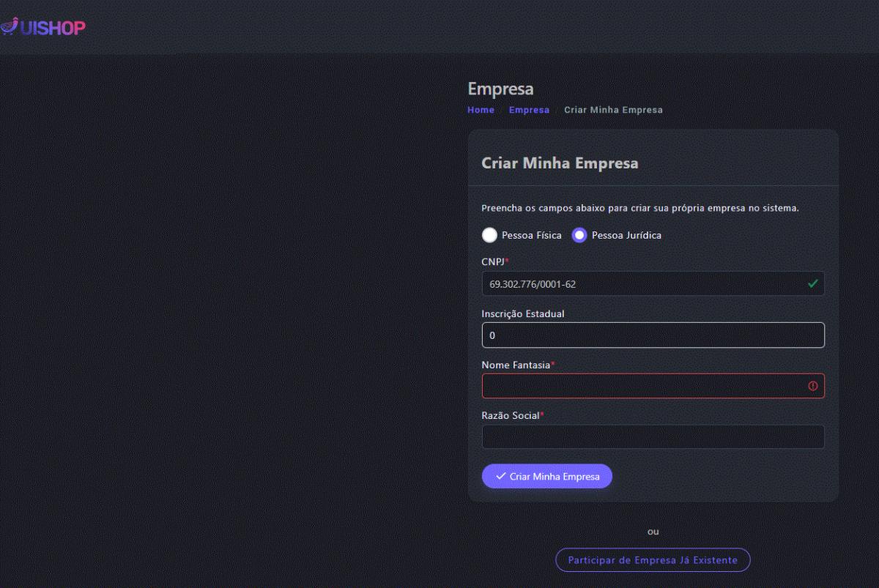This screenshot has width=879, height=588.
Task: Go to Home via the breadcrumb
Action: click(x=481, y=110)
